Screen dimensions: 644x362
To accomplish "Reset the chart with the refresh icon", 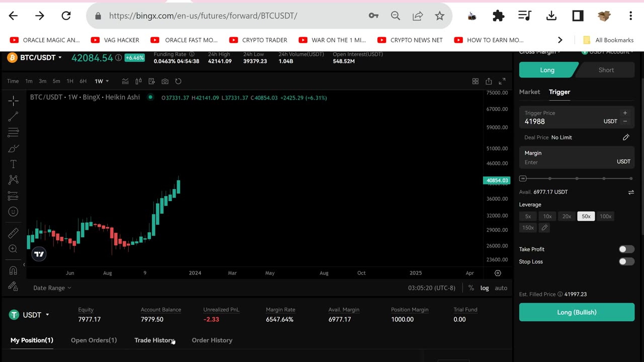I will coord(178,81).
